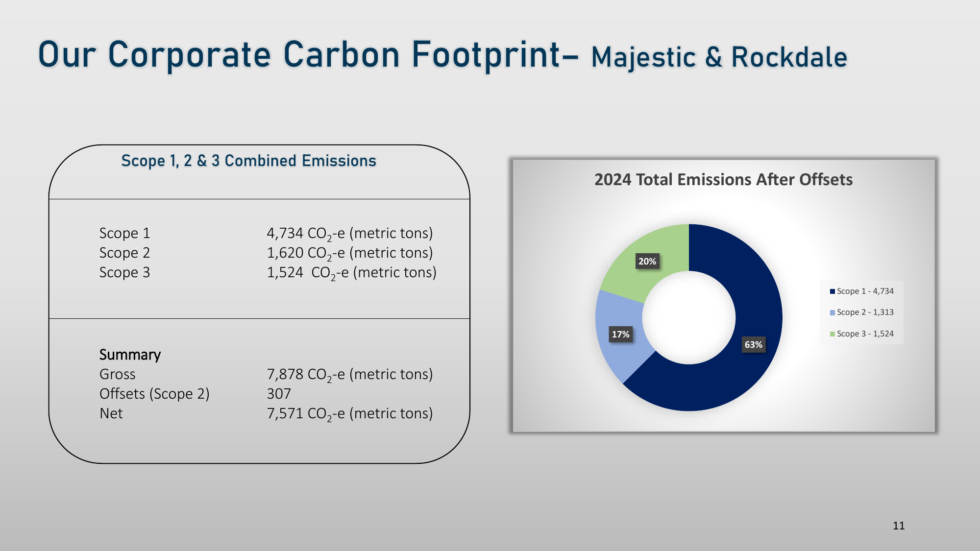Image resolution: width=980 pixels, height=551 pixels.
Task: Select the 'Net' label
Action: [111, 413]
